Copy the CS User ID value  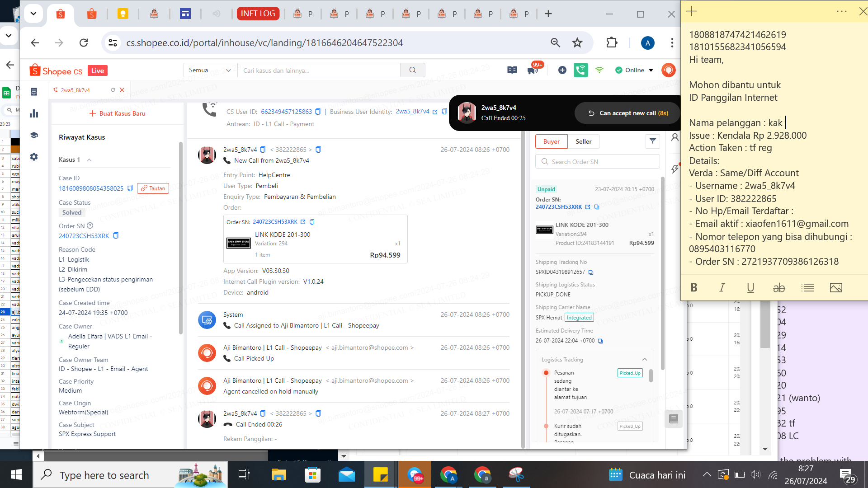coord(318,112)
